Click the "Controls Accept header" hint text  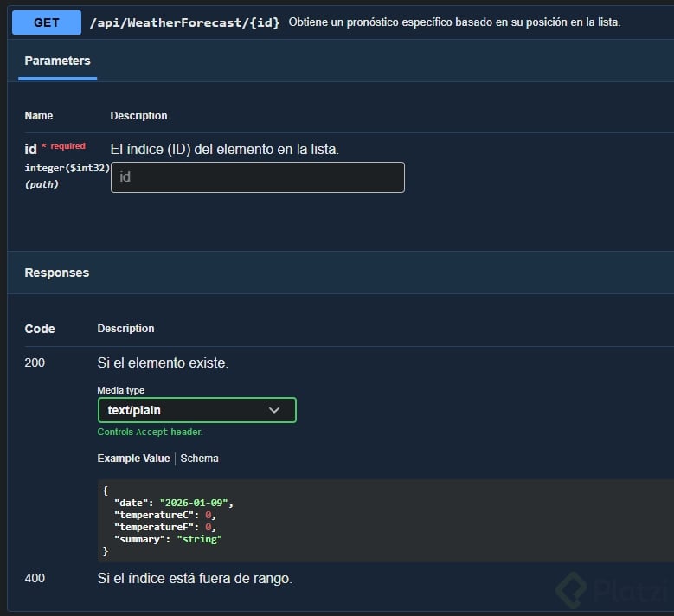(x=150, y=432)
